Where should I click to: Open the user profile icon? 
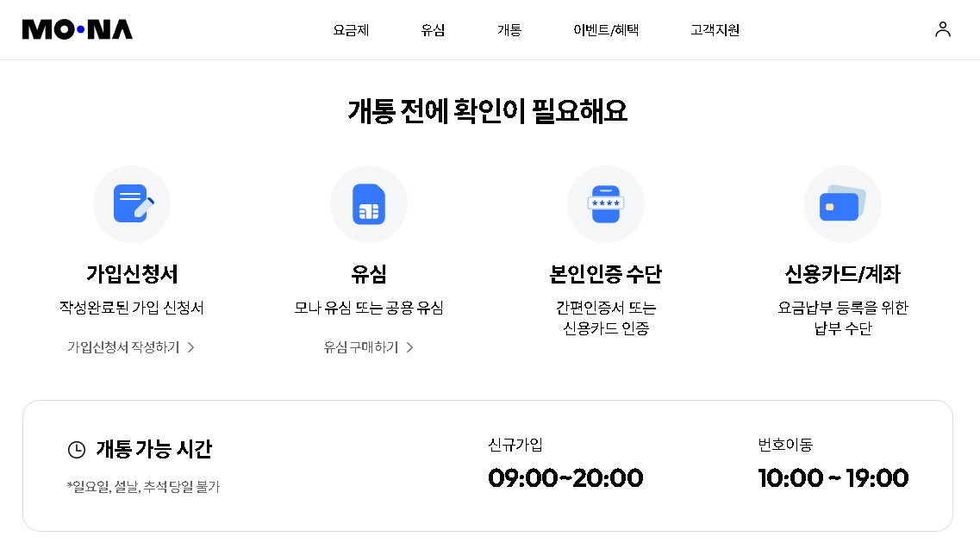[943, 28]
